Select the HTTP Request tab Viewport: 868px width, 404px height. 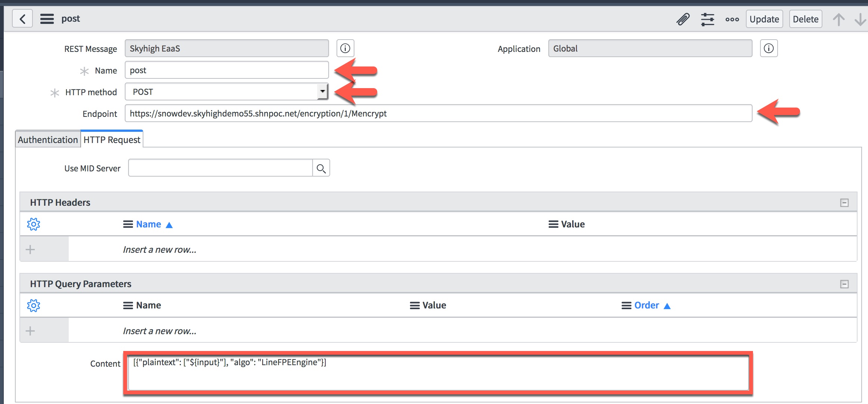click(112, 140)
